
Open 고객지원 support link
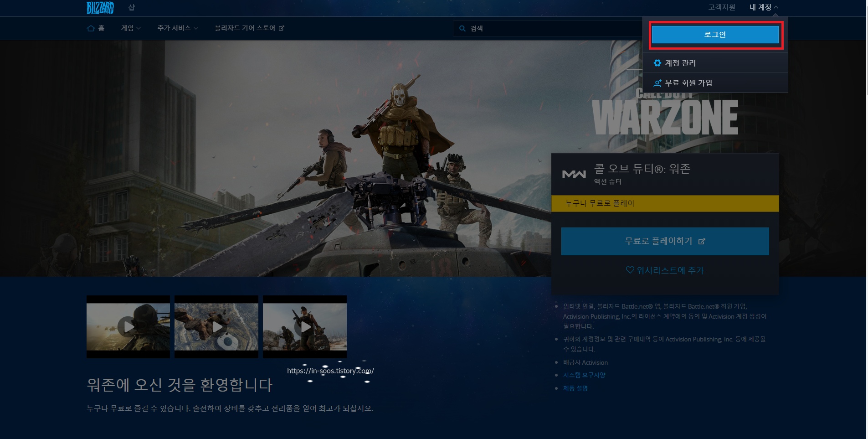click(722, 7)
